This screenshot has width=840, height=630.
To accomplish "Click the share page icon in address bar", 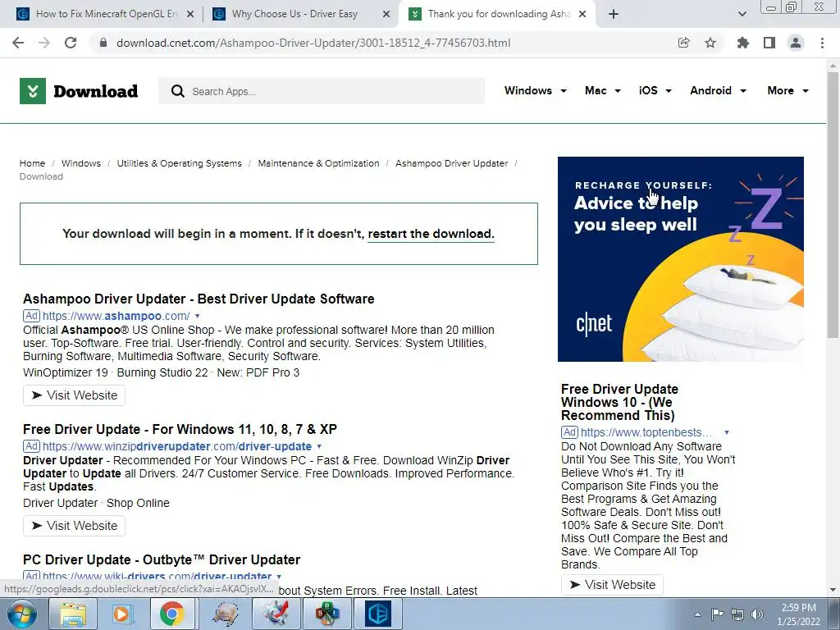I will [683, 43].
